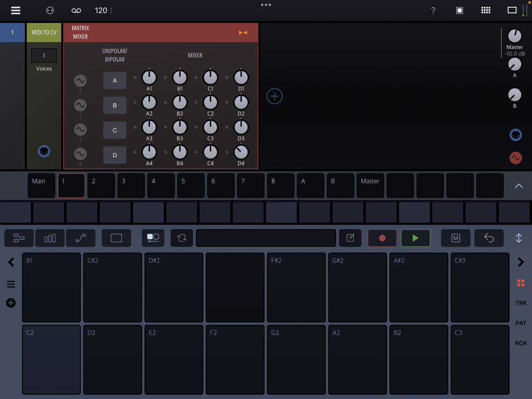This screenshot has width=532, height=399.
Task: Open the help question mark
Action: 433,10
